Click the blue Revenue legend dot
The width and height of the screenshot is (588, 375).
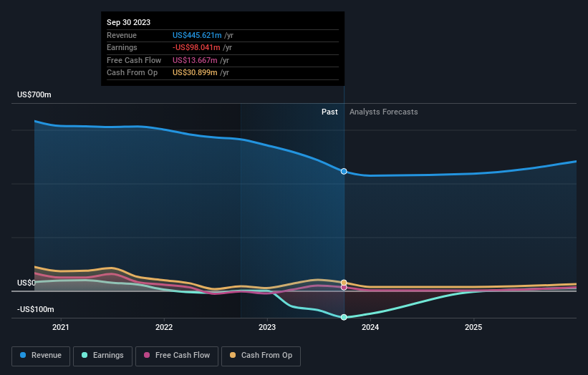point(23,355)
